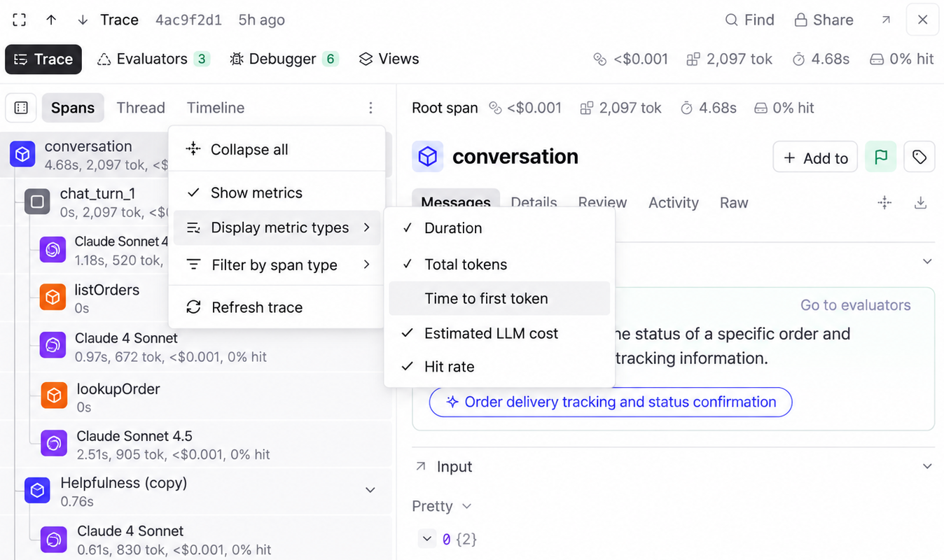Open Display metric types submenu
944x560 pixels.
(277, 227)
